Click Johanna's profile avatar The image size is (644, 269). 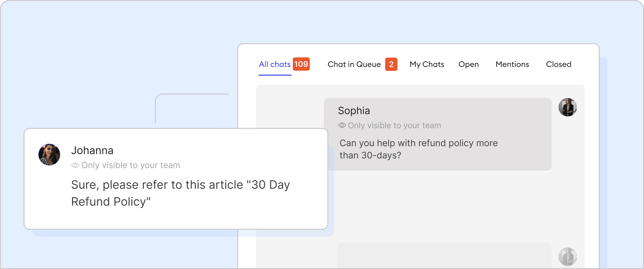coord(49,155)
